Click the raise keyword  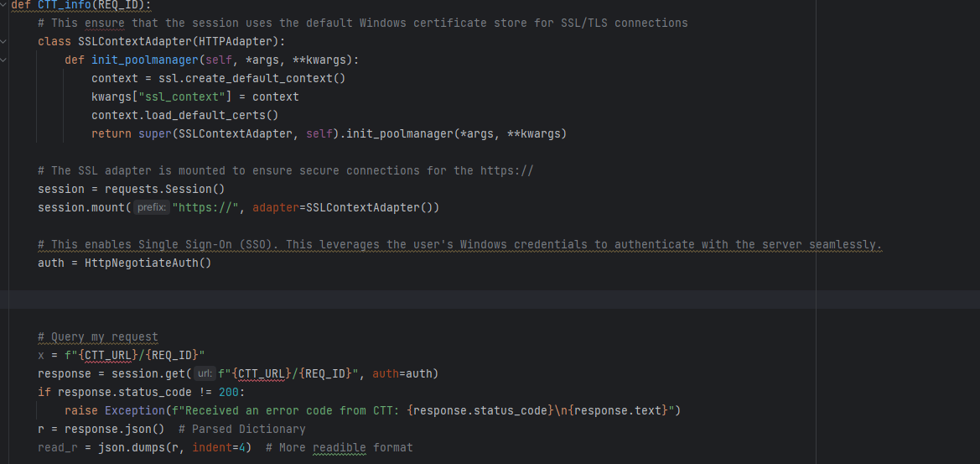(81, 411)
